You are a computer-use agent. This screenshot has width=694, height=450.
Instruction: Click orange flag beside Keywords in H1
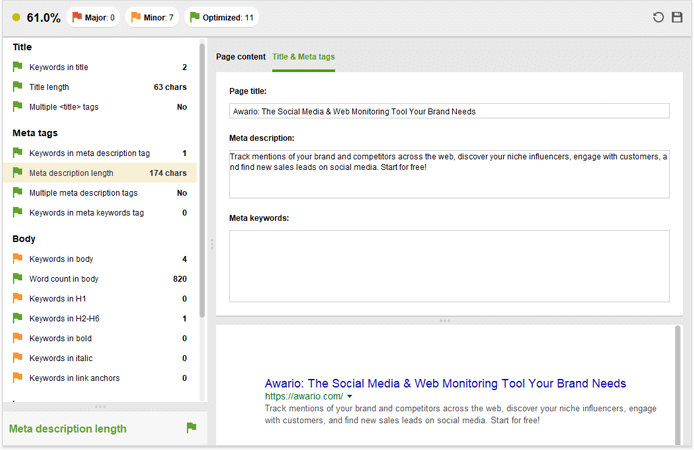tap(18, 298)
